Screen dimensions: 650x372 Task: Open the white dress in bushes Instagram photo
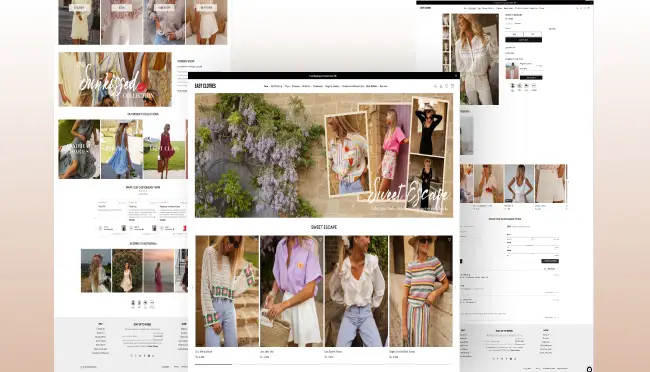click(x=127, y=270)
